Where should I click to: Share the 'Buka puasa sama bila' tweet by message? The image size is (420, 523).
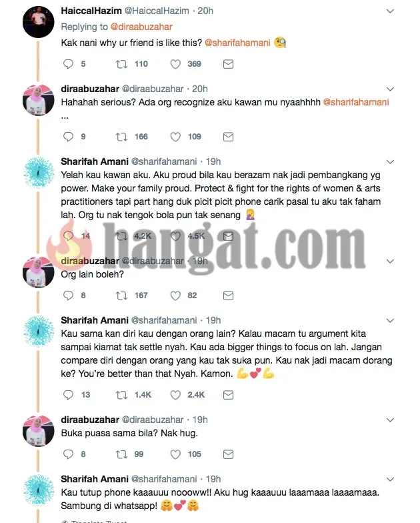pos(228,454)
